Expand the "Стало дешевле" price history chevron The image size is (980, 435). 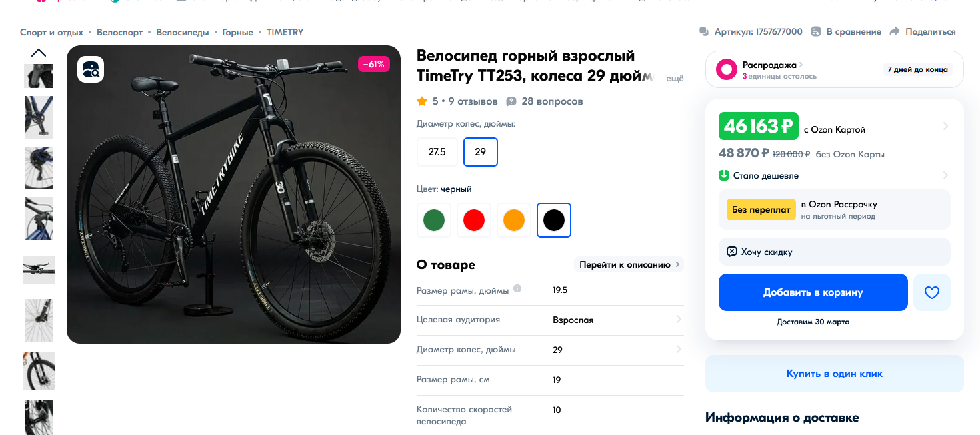click(x=945, y=175)
